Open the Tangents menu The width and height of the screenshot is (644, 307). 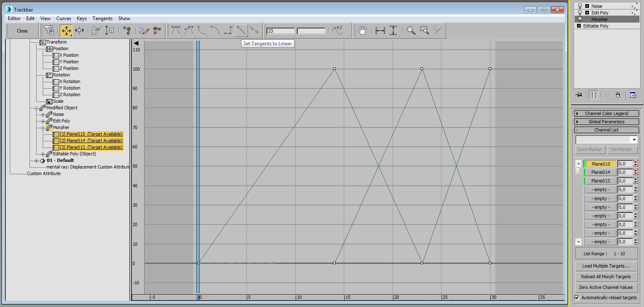point(102,18)
